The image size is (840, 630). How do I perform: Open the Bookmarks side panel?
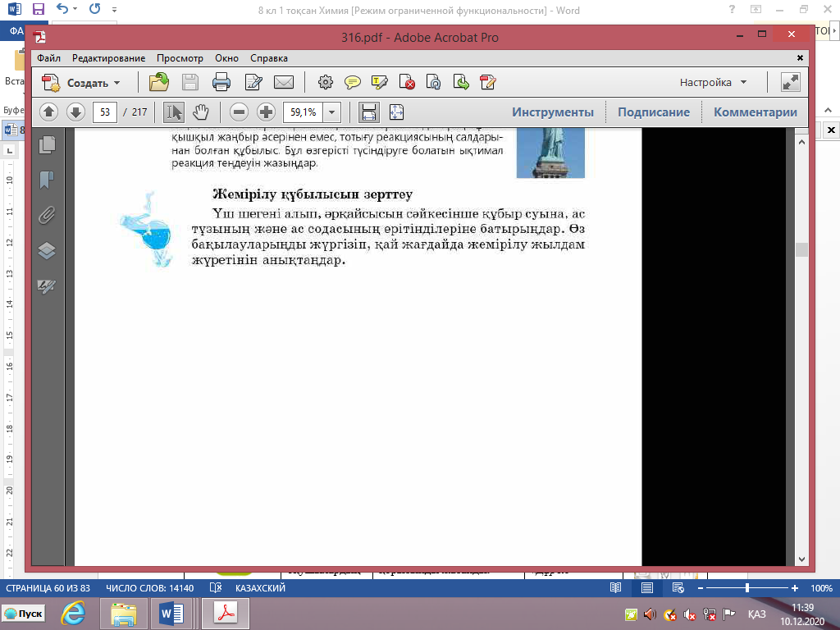coord(47,180)
